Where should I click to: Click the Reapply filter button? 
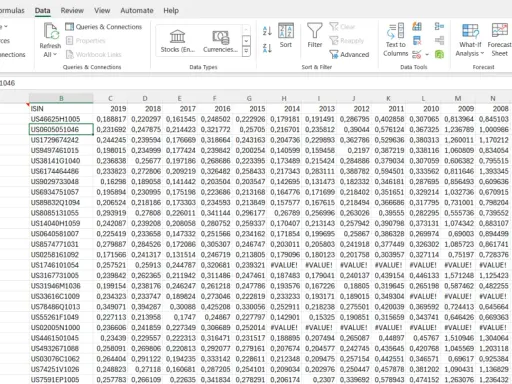tap(347, 41)
